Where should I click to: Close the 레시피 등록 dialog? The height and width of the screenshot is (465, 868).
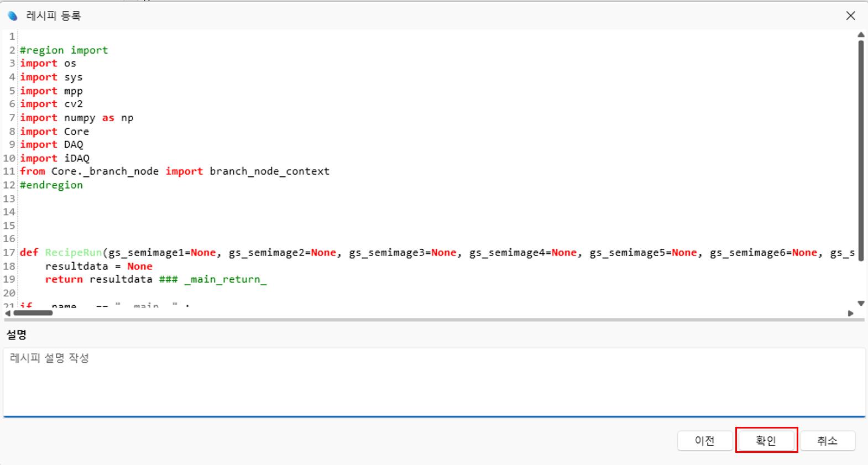850,16
